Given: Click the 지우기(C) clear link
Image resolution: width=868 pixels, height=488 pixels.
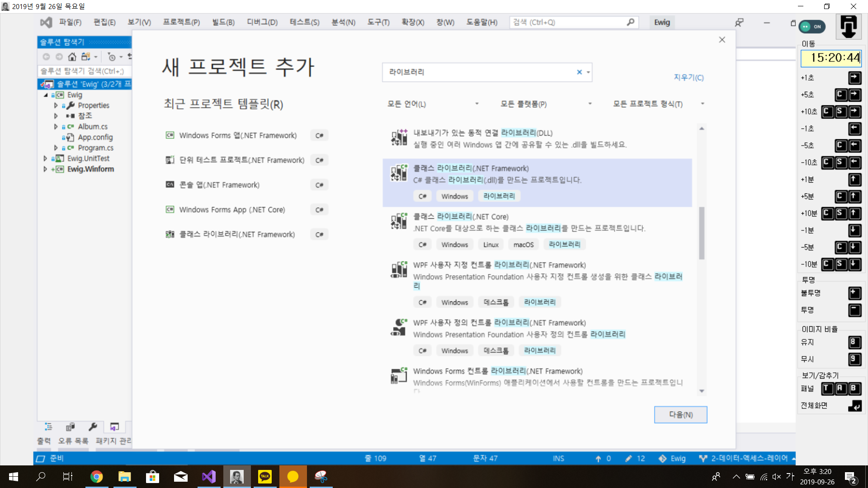Looking at the screenshot, I should pos(689,77).
